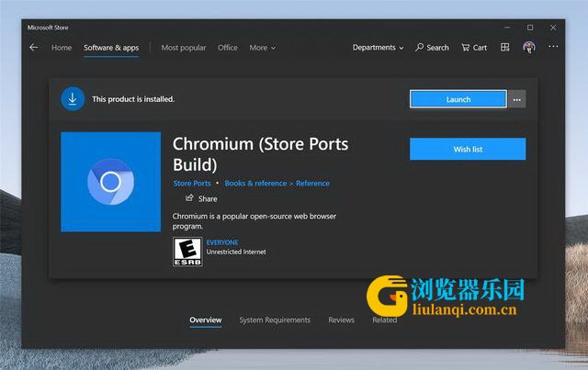Viewport: 588px width, 370px height.
Task: Open the Store Ports publisher link
Action: tap(192, 184)
